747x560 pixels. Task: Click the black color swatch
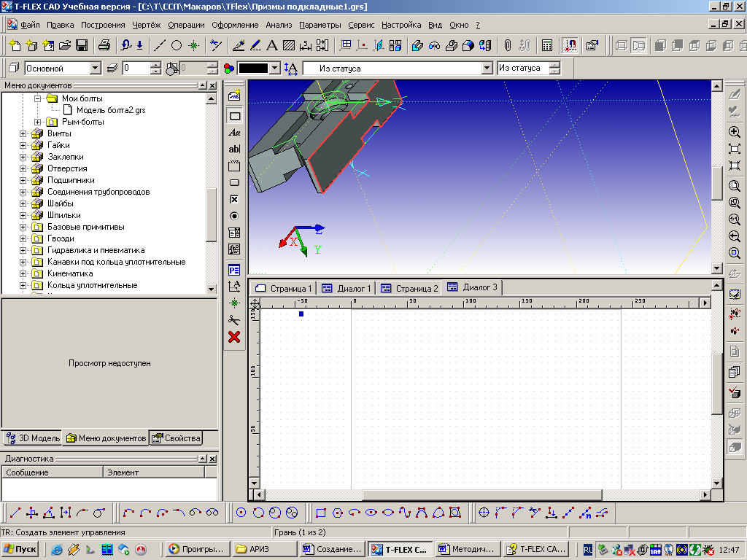click(253, 68)
